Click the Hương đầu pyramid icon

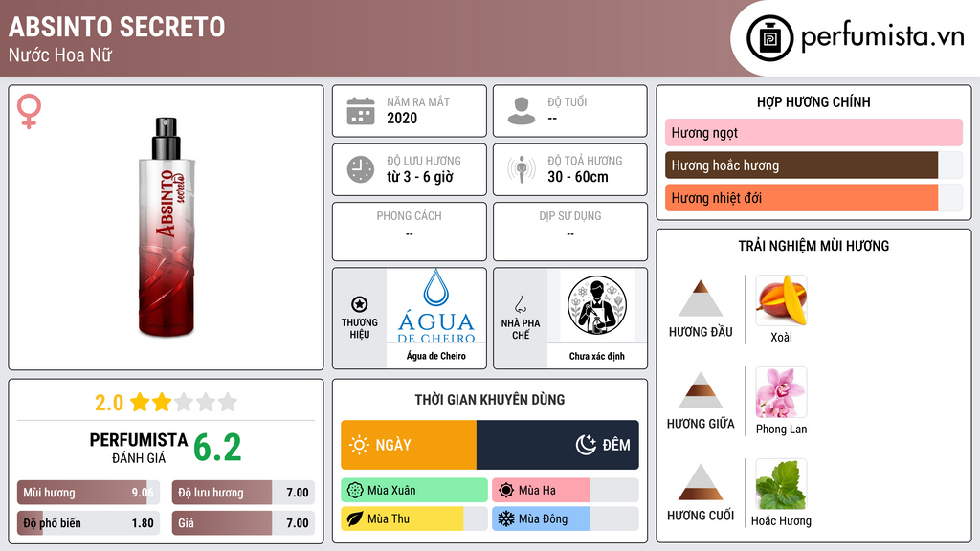pyautogui.click(x=701, y=298)
